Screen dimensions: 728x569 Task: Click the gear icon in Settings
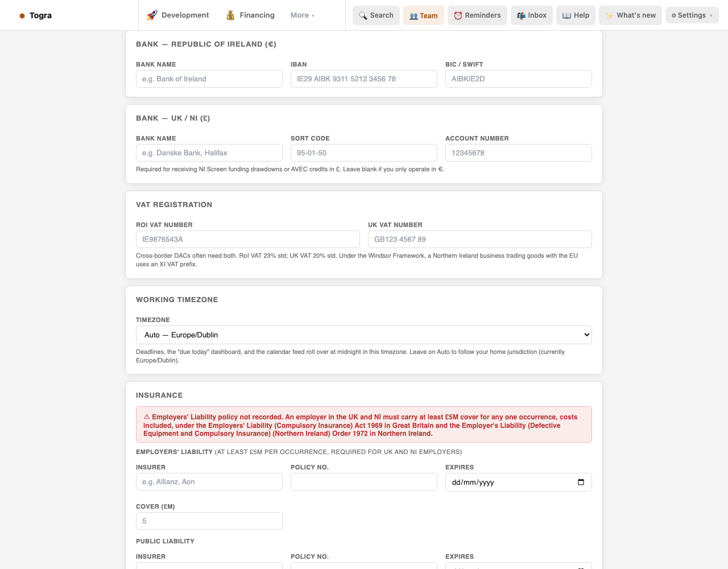(674, 15)
